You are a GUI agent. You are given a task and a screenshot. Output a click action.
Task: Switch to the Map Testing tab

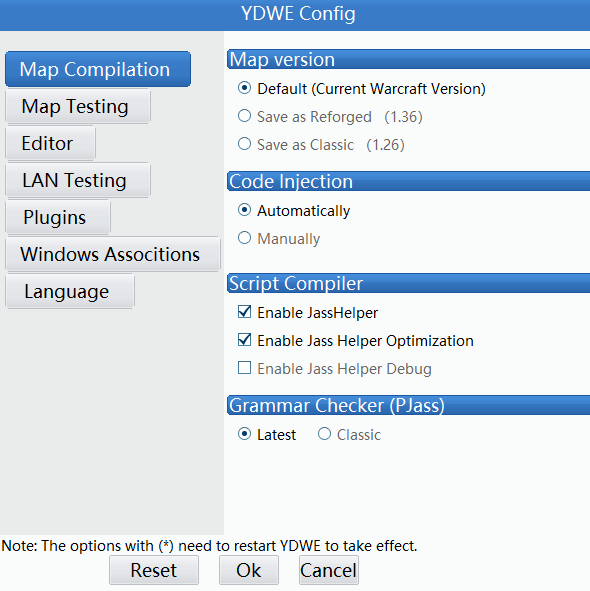pos(78,106)
